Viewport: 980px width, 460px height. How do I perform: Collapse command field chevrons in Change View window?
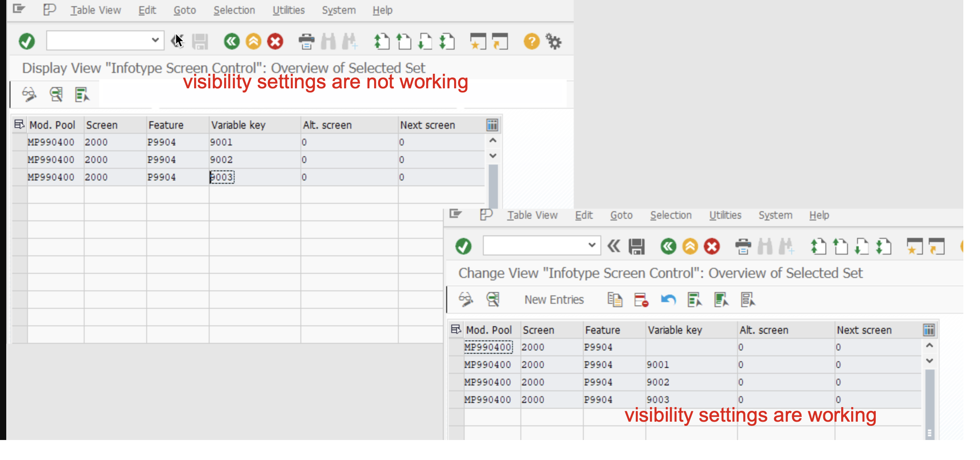[614, 246]
